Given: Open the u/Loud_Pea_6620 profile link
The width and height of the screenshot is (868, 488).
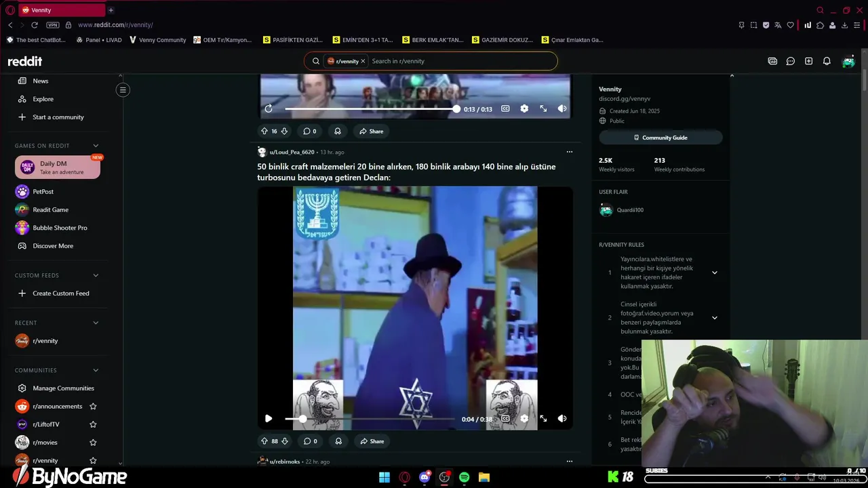Looking at the screenshot, I should (292, 152).
